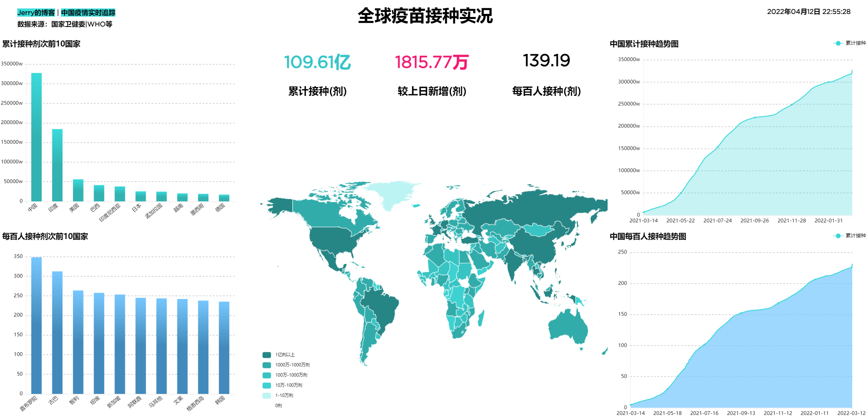The image size is (868, 419).
Task: Click the 越南 bar in the cumulative doses chart
Action: (182, 197)
